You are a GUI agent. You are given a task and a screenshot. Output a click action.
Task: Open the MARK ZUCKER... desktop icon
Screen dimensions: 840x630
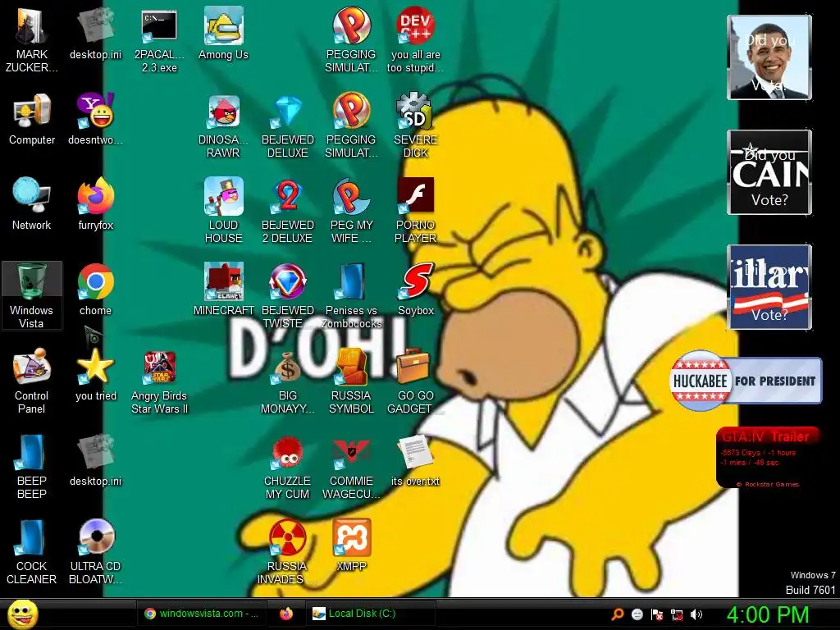coord(32,39)
